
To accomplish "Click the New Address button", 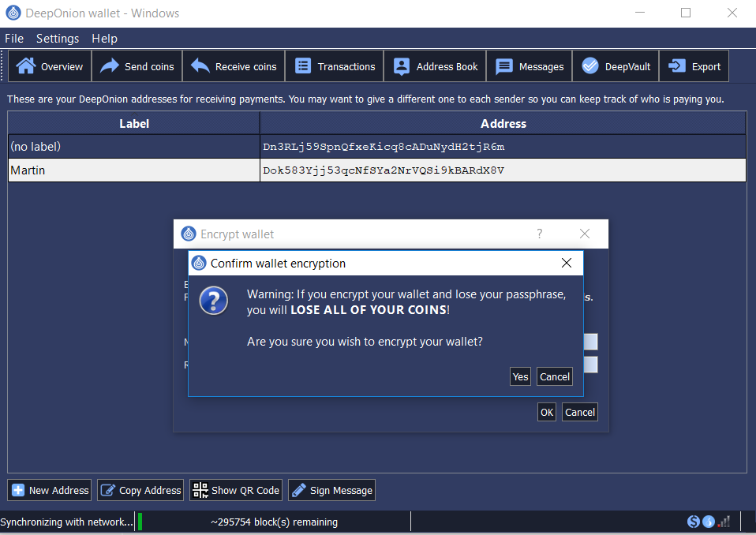I will click(49, 490).
